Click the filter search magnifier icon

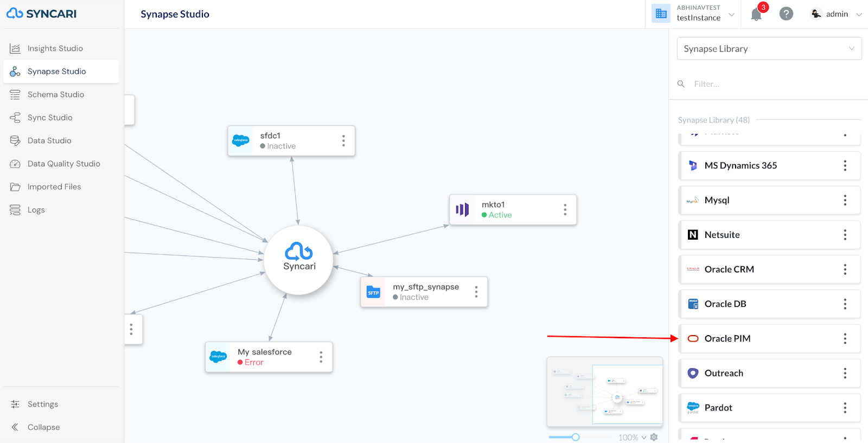(681, 84)
